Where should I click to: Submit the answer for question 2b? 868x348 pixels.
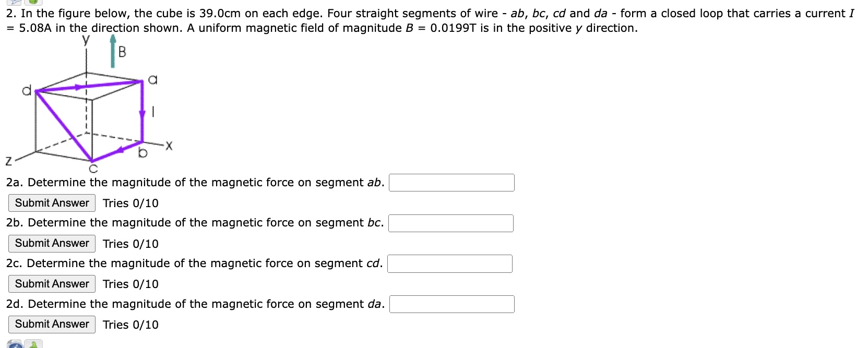[52, 243]
